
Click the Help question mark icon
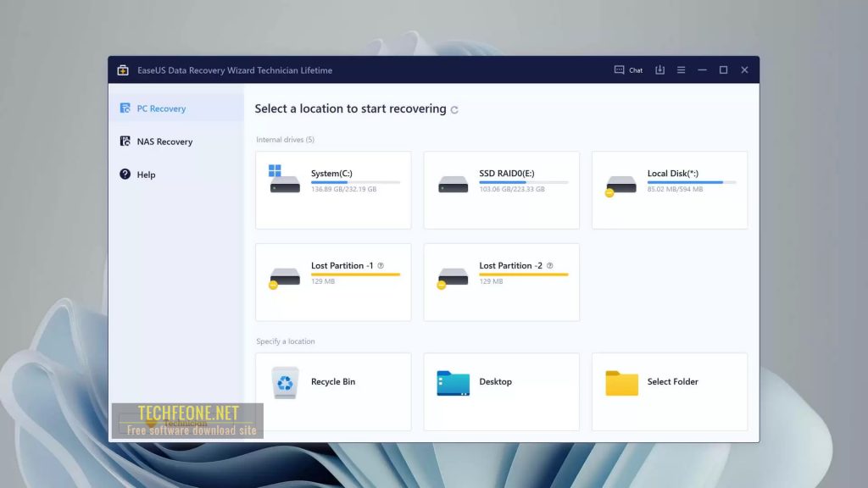click(125, 175)
